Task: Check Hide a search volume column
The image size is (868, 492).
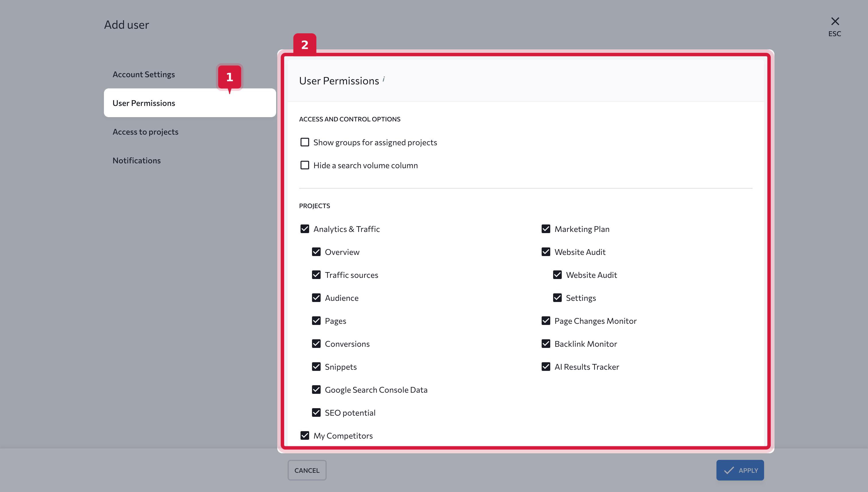Action: (x=305, y=165)
